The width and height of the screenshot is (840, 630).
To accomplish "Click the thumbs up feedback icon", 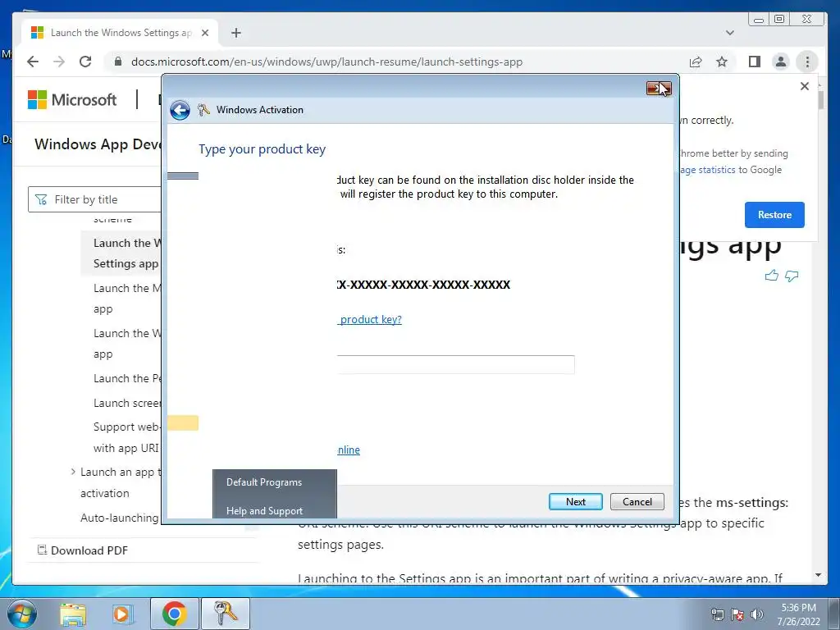I will click(771, 276).
